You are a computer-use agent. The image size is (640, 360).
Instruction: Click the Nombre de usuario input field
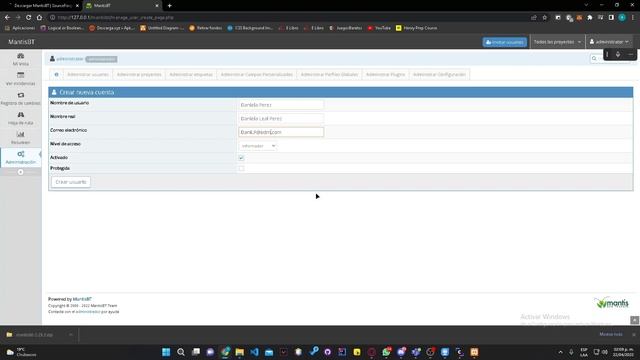(x=281, y=105)
